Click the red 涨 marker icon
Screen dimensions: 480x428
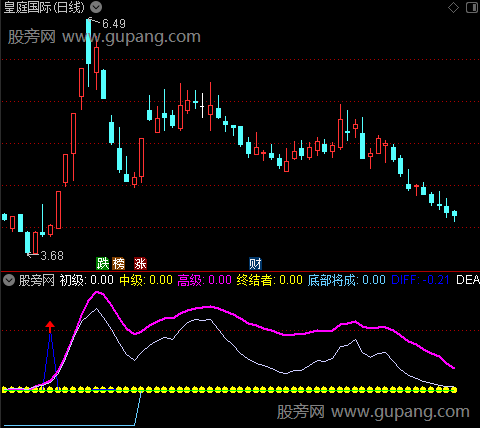pos(140,264)
